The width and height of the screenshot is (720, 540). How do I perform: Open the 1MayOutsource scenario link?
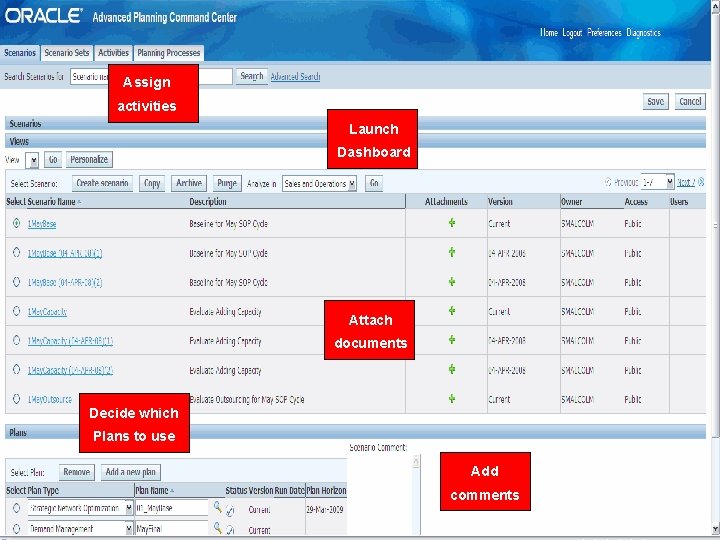pyautogui.click(x=50, y=399)
